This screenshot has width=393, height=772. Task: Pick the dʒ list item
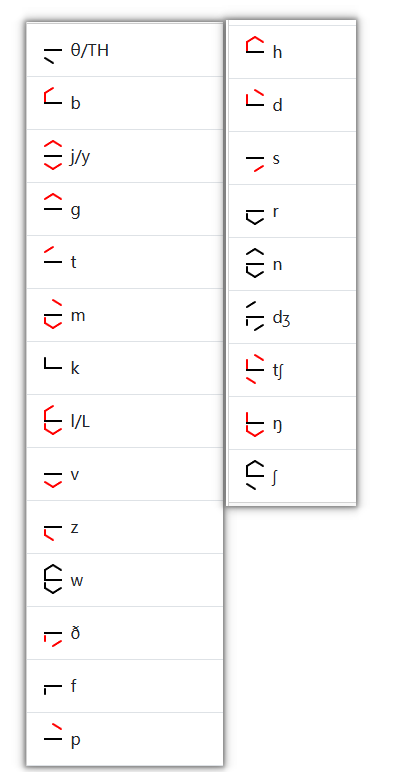pyautogui.click(x=293, y=317)
